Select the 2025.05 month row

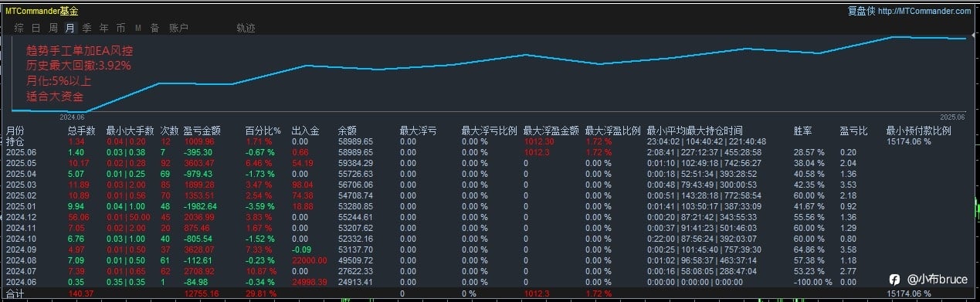[x=490, y=164]
